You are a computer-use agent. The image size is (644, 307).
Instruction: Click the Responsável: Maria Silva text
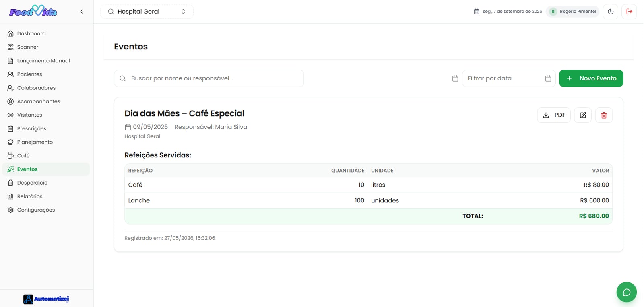[x=211, y=127]
